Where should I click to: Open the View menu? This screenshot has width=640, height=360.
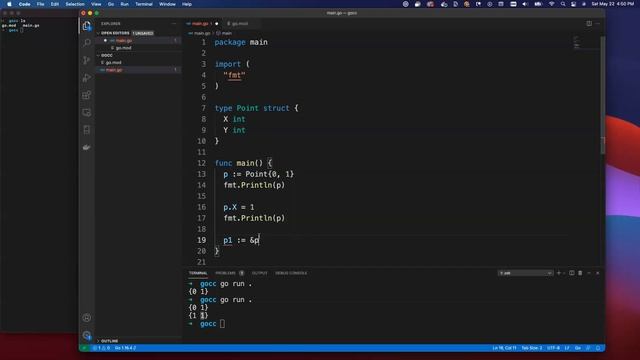coord(96,4)
